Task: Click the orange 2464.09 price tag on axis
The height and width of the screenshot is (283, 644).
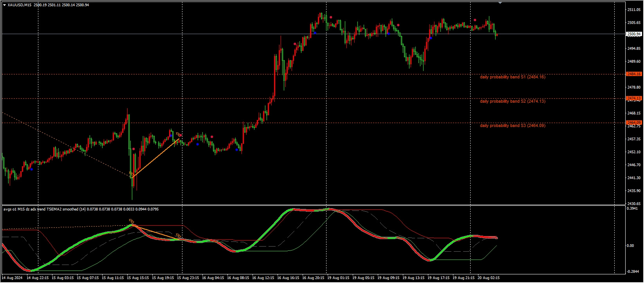Action: pos(634,123)
